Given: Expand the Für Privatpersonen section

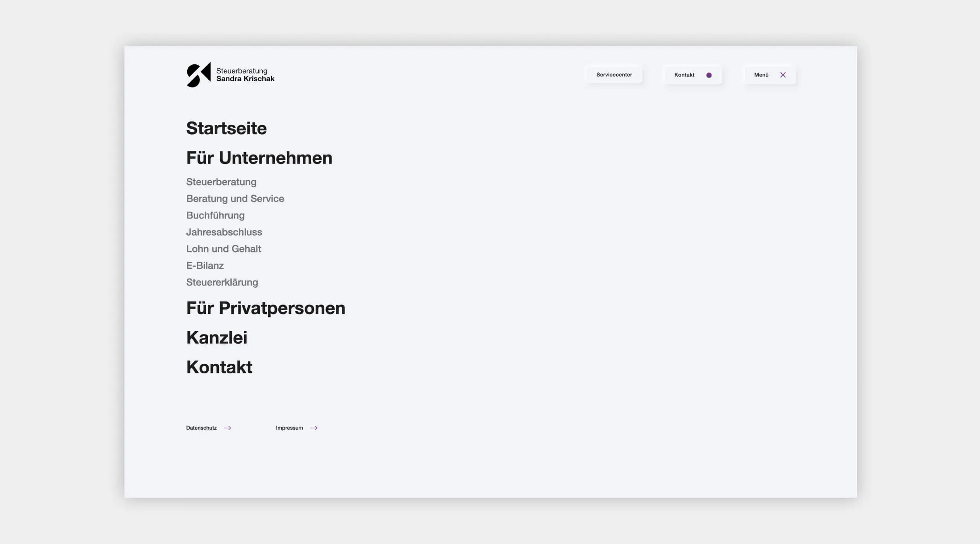Looking at the screenshot, I should (266, 308).
